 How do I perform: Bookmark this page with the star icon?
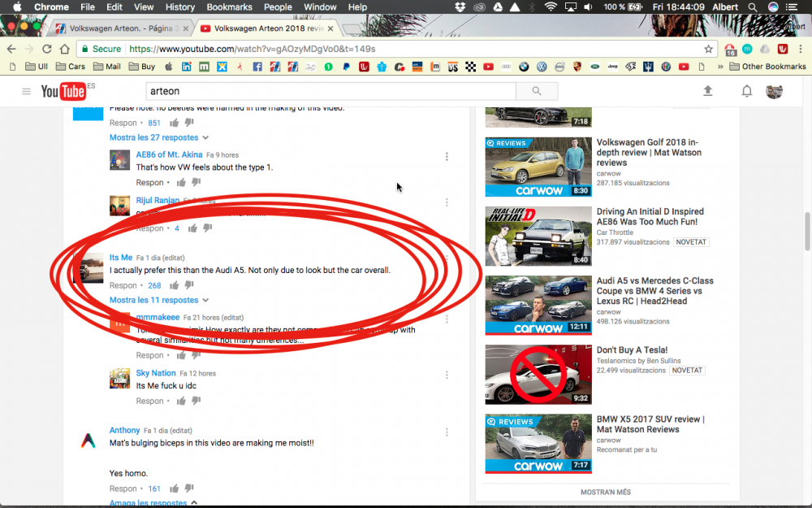point(708,49)
